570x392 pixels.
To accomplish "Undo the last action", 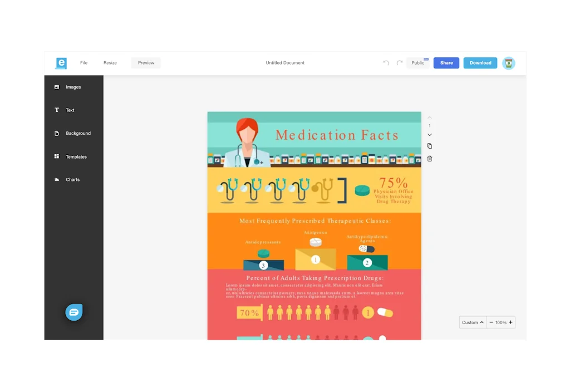I will click(386, 63).
